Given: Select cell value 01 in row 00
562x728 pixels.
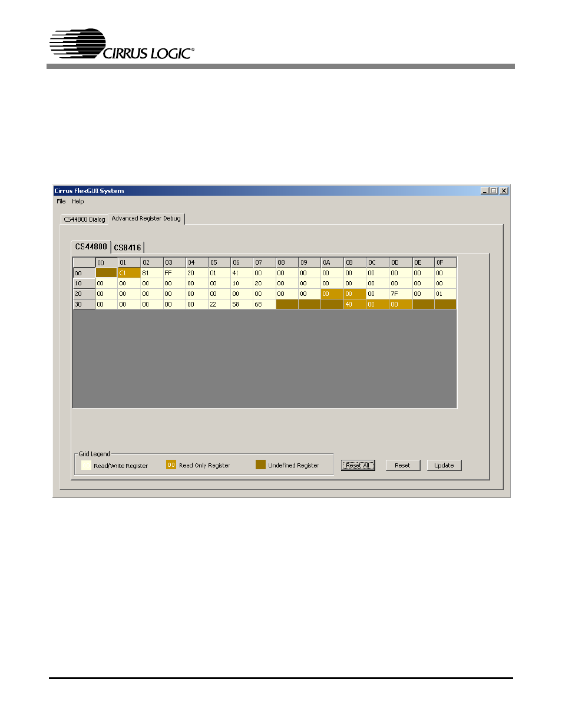Looking at the screenshot, I should click(219, 273).
